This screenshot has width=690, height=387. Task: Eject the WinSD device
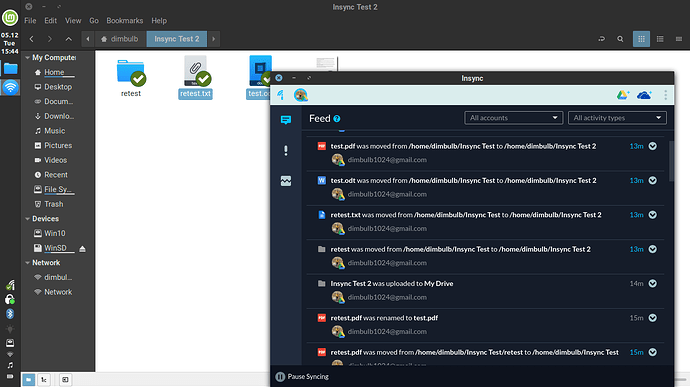[82, 249]
